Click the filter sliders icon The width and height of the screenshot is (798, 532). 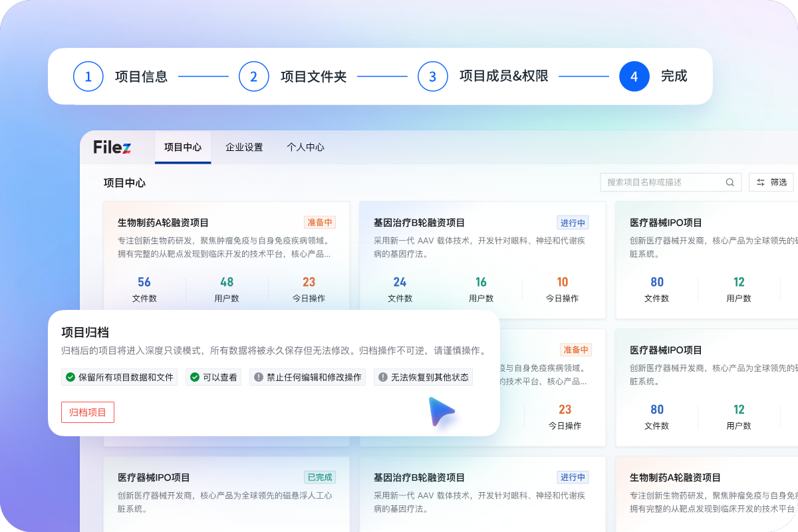click(761, 182)
